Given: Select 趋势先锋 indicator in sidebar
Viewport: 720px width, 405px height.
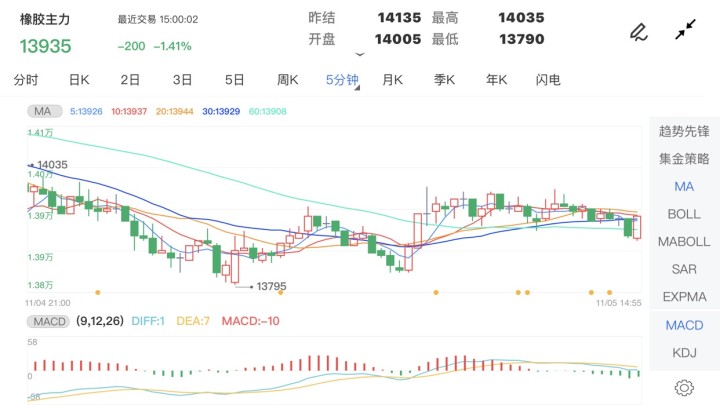Looking at the screenshot, I should (x=684, y=131).
